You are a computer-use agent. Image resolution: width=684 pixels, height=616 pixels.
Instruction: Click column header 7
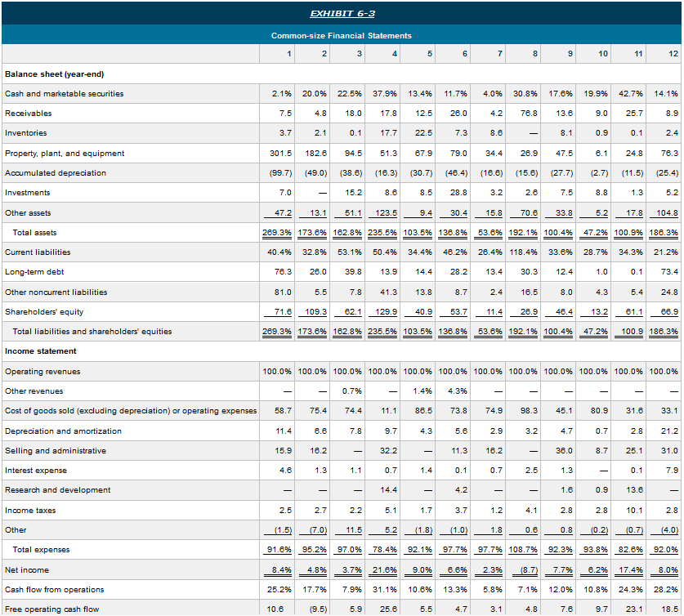click(498, 54)
